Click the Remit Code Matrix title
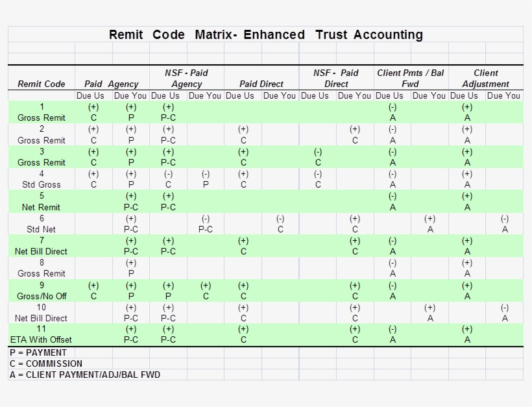 coord(266,34)
